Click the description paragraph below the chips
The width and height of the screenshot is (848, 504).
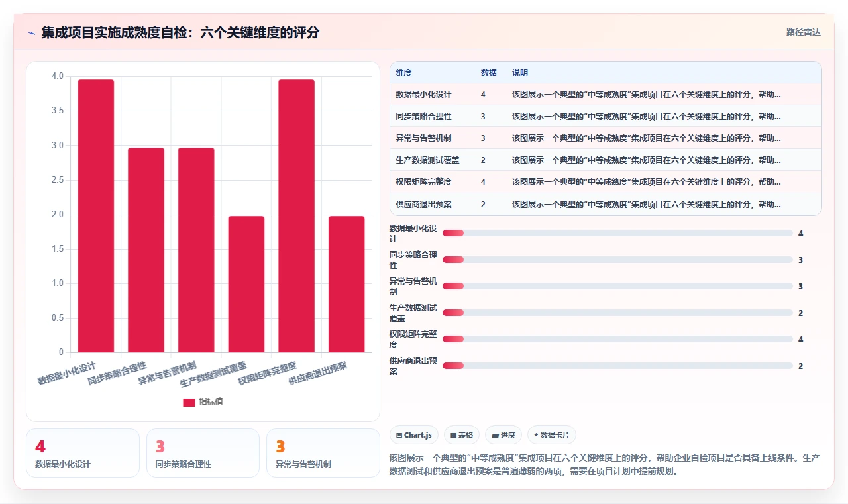(606, 464)
